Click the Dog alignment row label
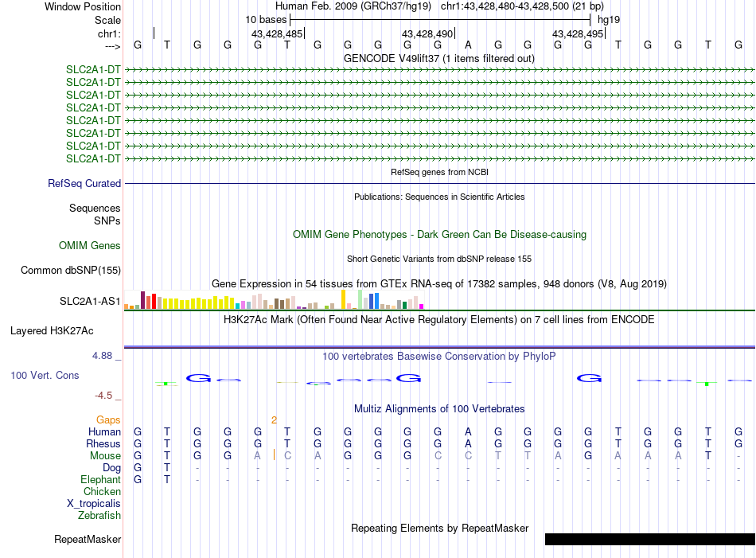 tap(111, 468)
